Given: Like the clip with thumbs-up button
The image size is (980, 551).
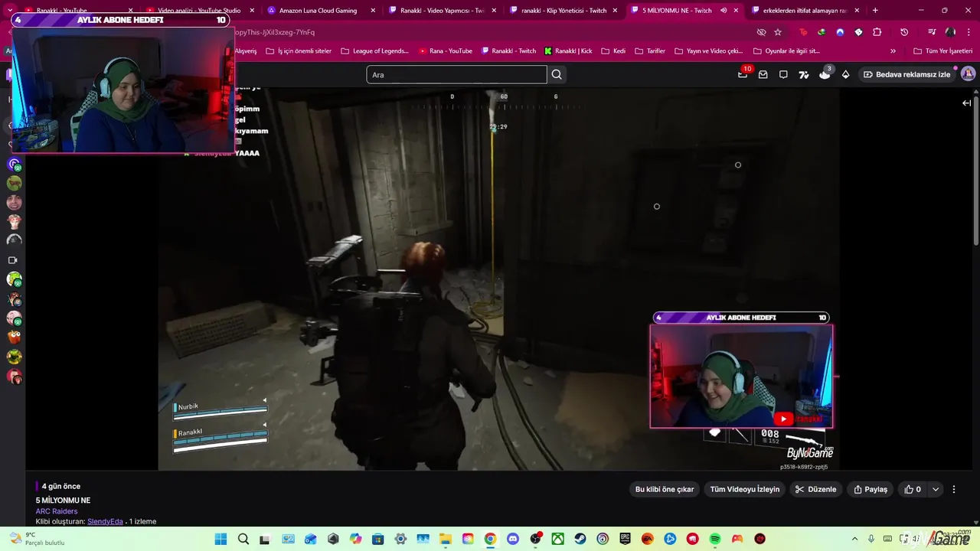Looking at the screenshot, I should pyautogui.click(x=913, y=489).
